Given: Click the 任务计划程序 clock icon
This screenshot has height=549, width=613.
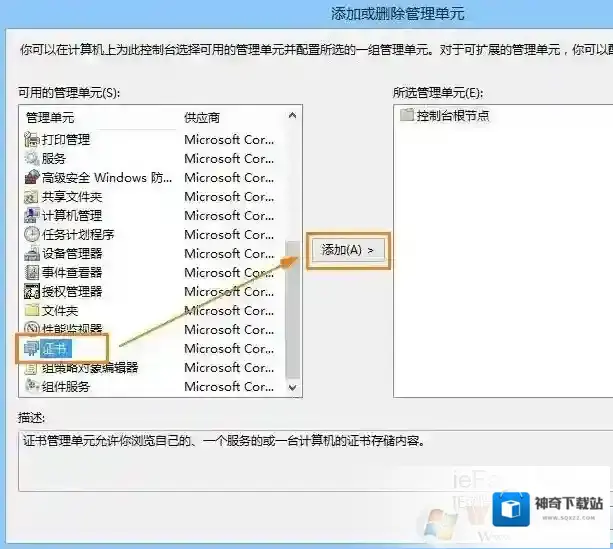Looking at the screenshot, I should pos(32,235).
